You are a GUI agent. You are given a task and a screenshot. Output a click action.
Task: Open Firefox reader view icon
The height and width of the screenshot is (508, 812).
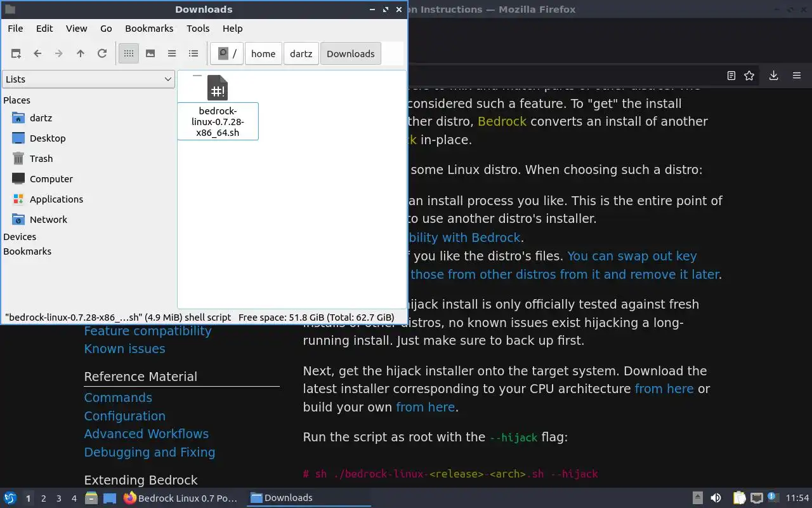click(x=731, y=76)
